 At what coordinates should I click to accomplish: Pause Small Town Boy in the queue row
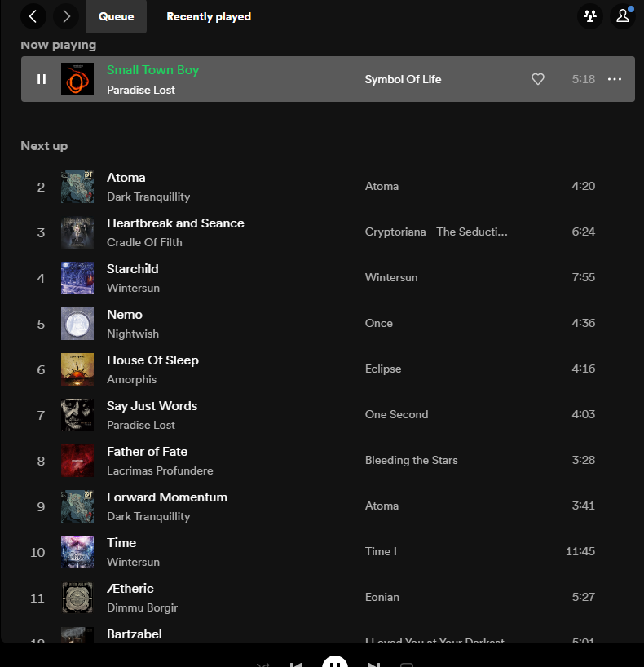click(x=42, y=79)
